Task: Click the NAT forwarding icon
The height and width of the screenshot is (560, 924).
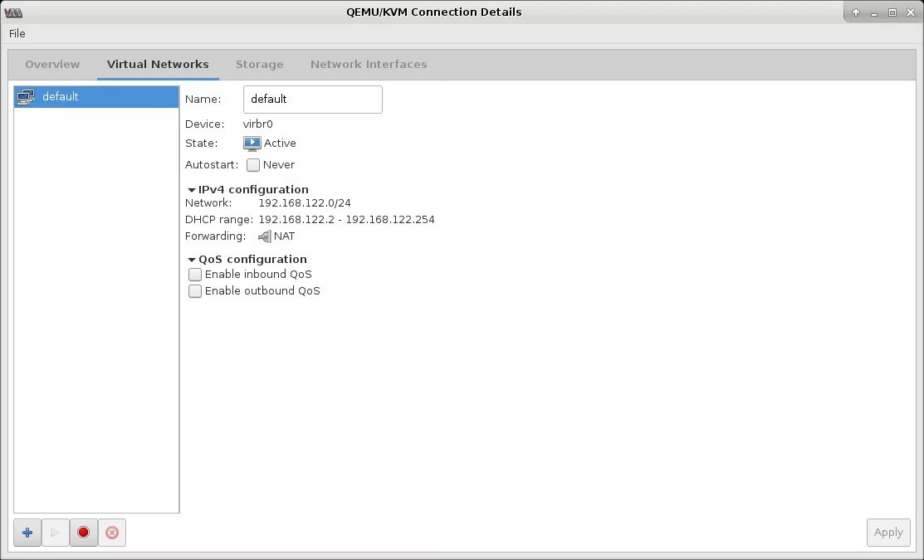Action: [x=265, y=236]
